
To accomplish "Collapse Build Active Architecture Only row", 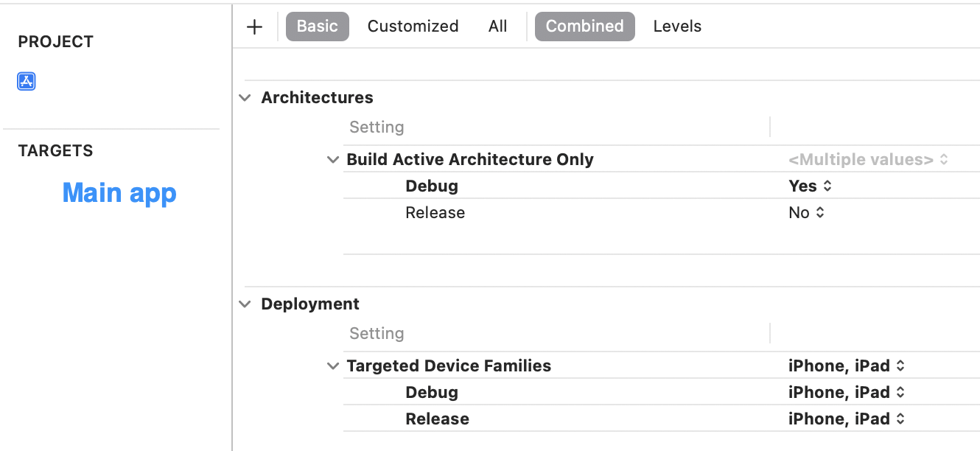I will [333, 160].
